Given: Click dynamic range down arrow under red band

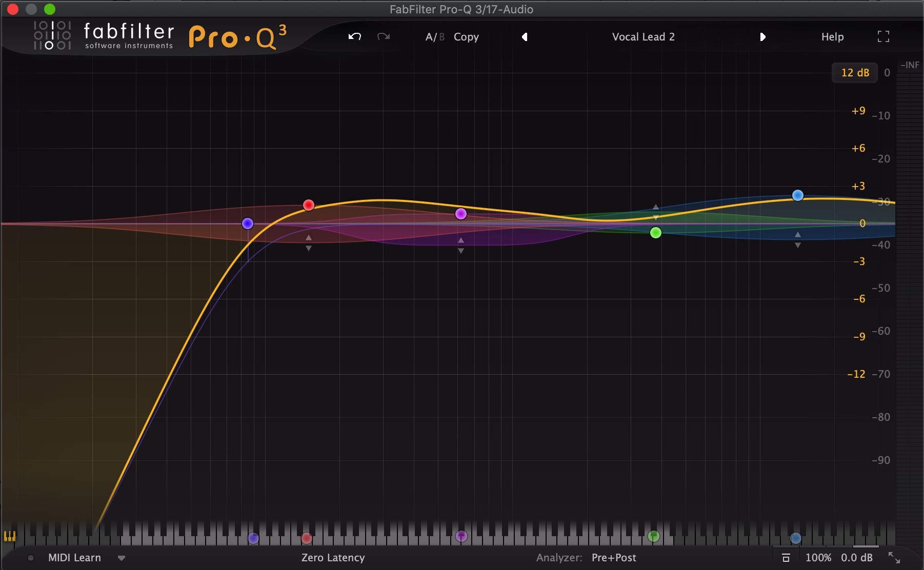Looking at the screenshot, I should coord(309,249).
